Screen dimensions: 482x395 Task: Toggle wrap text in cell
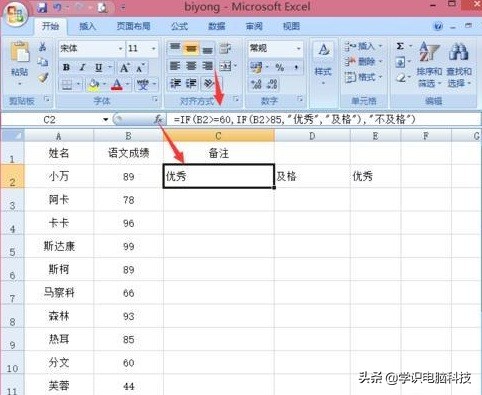pyautogui.click(x=226, y=48)
